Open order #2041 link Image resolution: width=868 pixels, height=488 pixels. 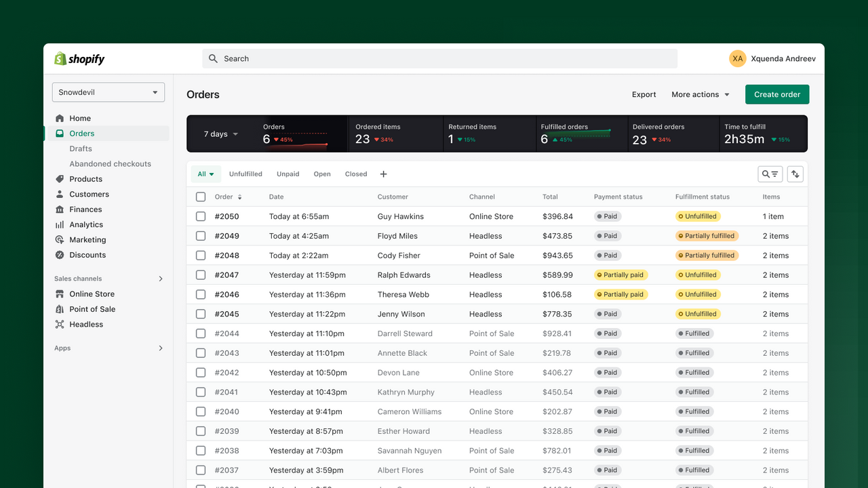(227, 392)
